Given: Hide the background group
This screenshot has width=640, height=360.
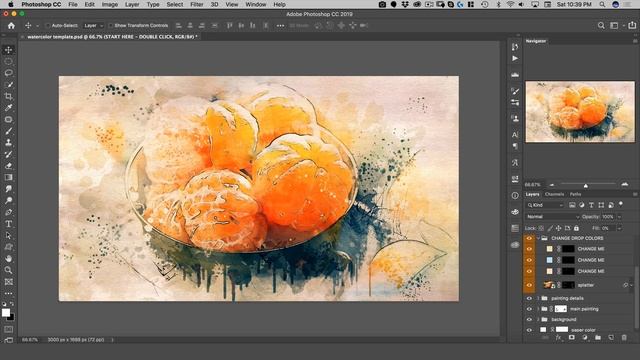Looking at the screenshot, I should [529, 320].
